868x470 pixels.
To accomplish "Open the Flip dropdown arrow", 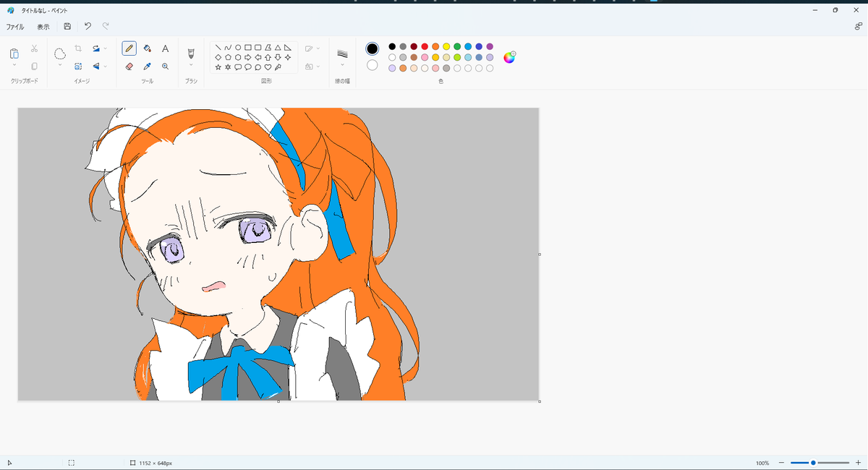I will click(x=106, y=66).
